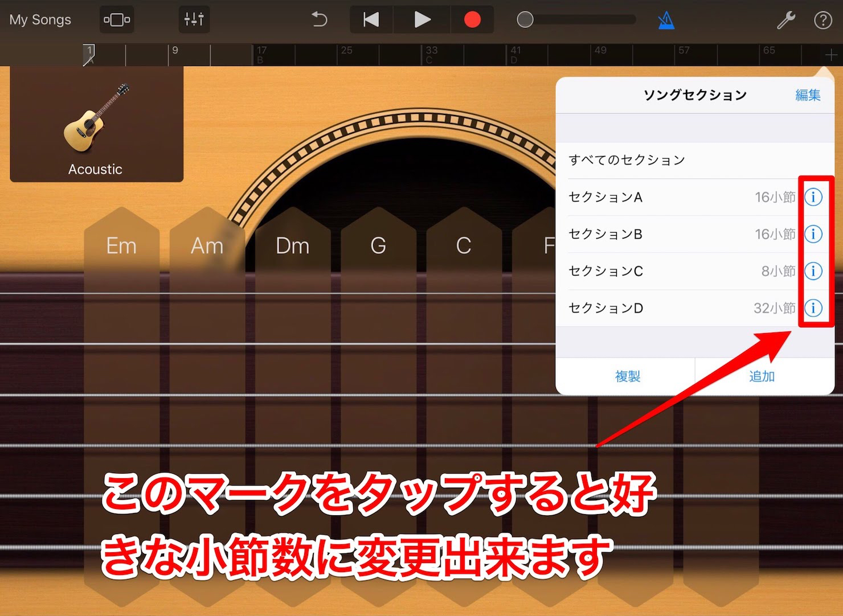Start playback with Play button
This screenshot has width=843, height=616.
[422, 20]
